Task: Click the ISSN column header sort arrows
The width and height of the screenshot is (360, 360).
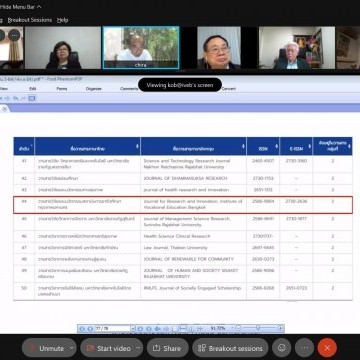Action: [x=276, y=147]
